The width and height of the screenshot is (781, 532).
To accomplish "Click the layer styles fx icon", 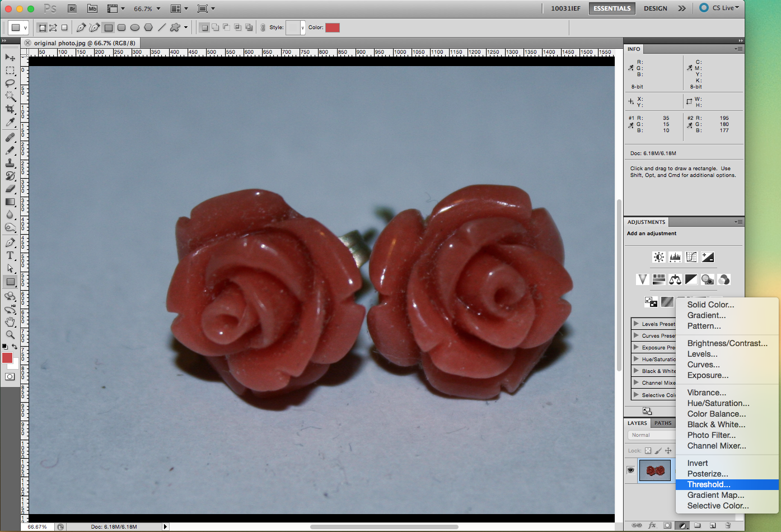I will point(652,525).
